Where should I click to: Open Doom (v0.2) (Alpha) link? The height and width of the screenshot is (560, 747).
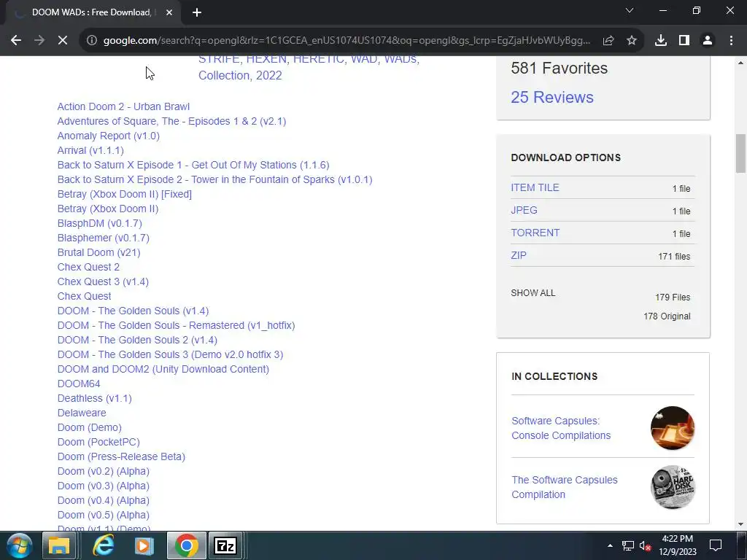104,471
